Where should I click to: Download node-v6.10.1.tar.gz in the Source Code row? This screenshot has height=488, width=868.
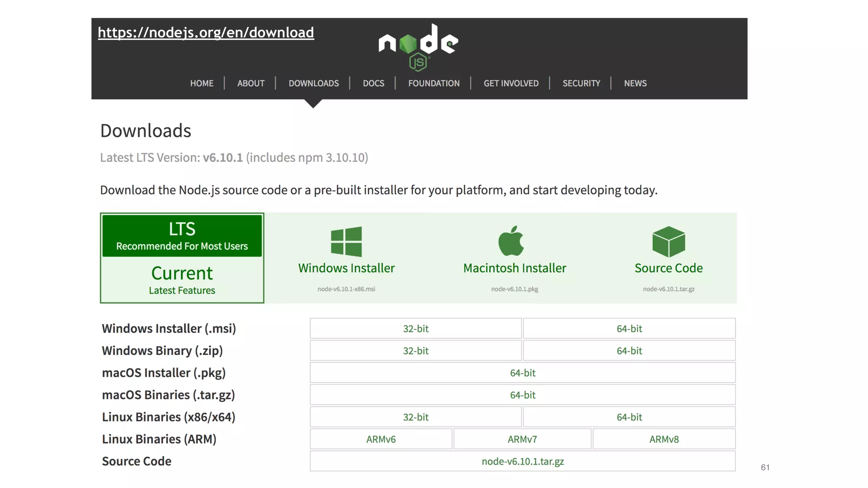[x=523, y=461]
